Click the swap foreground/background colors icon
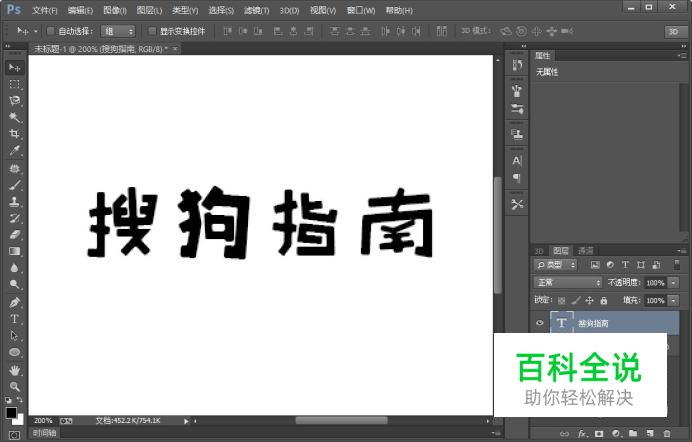 pos(20,400)
